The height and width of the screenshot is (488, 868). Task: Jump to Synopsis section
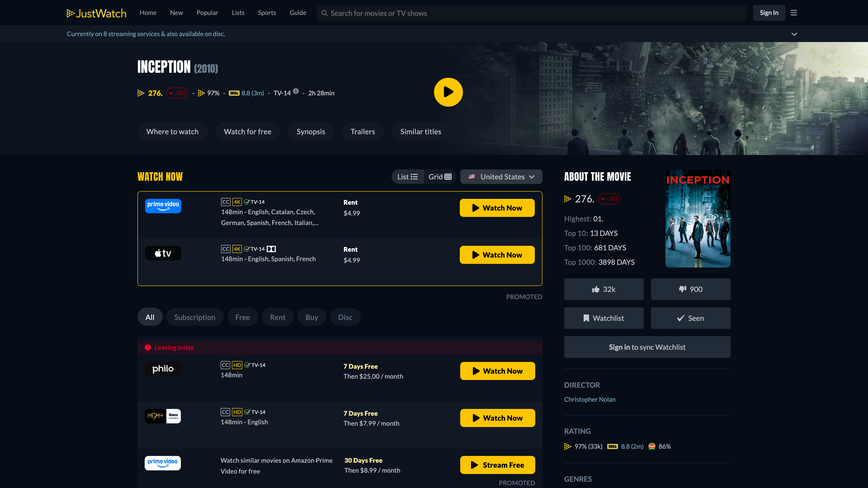[311, 132]
